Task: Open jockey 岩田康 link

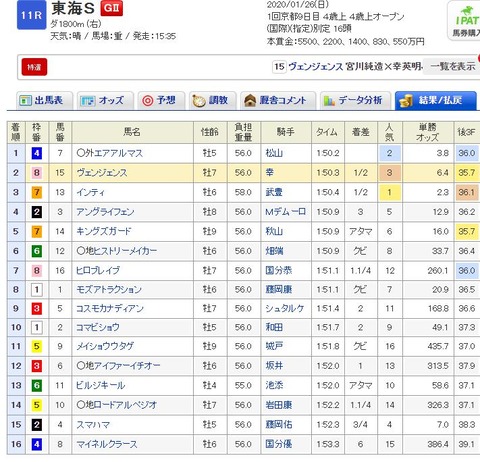Action: [x=279, y=405]
